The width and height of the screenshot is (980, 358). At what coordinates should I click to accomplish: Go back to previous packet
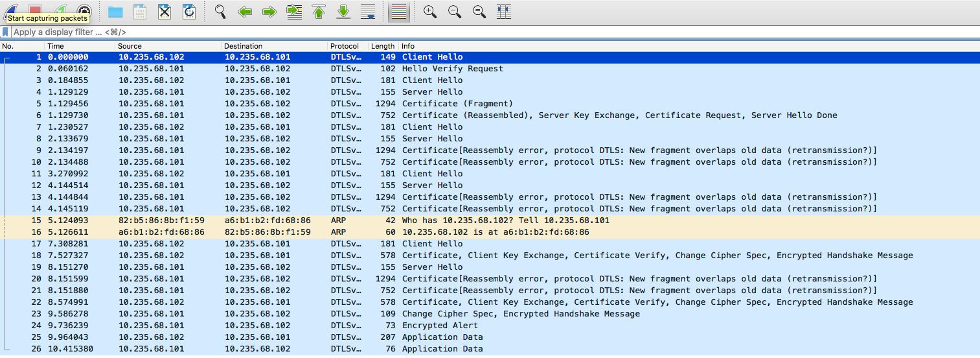coord(245,11)
